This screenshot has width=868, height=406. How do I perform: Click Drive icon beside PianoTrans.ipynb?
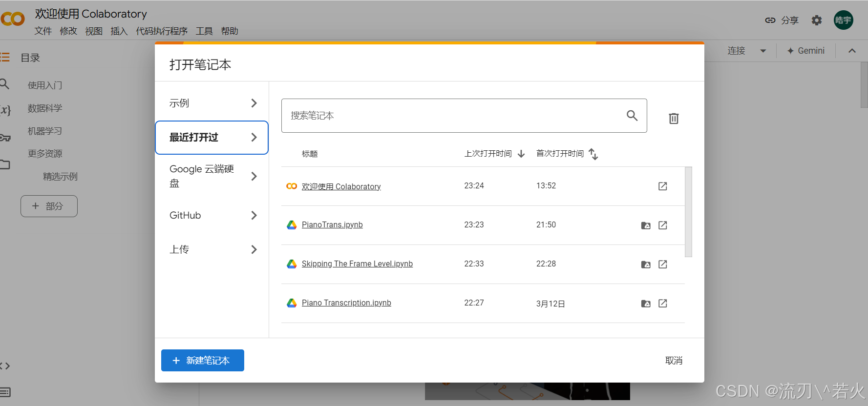(292, 225)
